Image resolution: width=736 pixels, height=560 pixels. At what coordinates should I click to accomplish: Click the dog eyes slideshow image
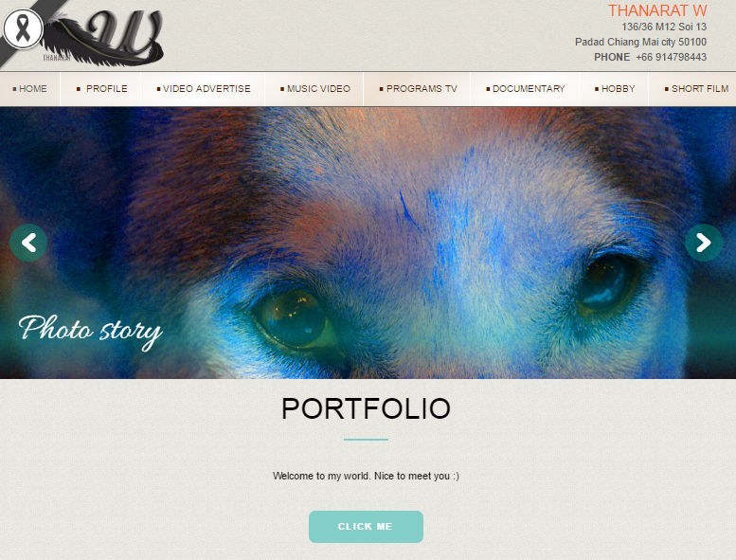click(368, 243)
